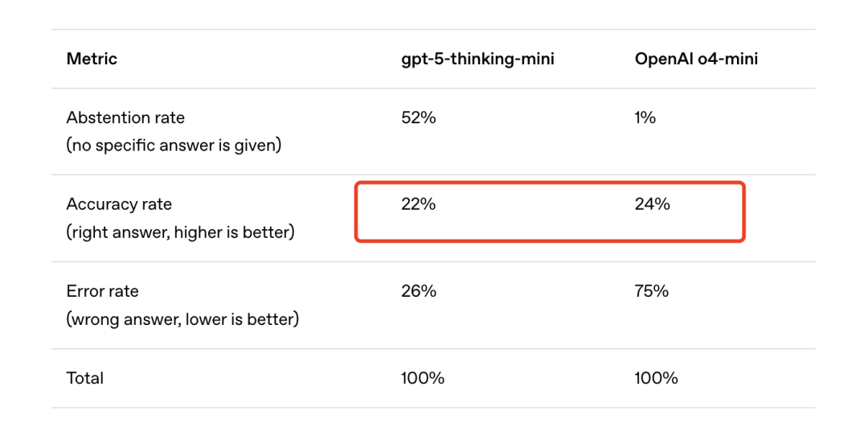Click the Abstention rate row label

tap(125, 117)
